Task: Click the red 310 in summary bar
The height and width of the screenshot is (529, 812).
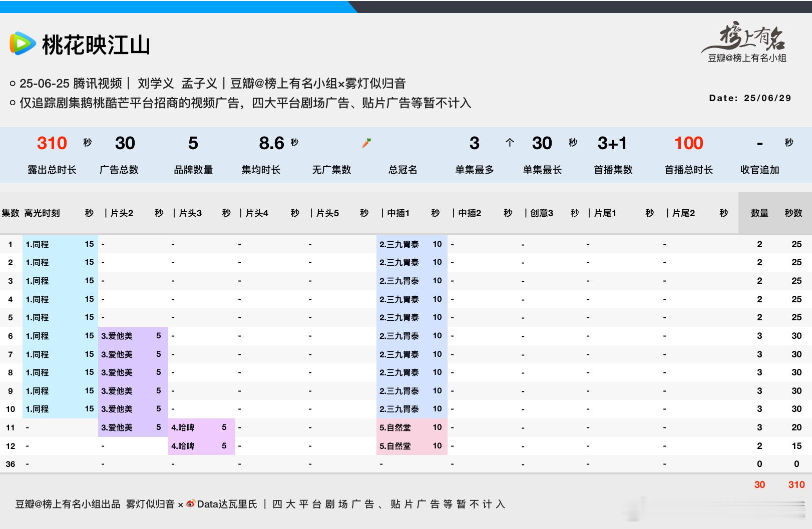Action: click(x=52, y=143)
